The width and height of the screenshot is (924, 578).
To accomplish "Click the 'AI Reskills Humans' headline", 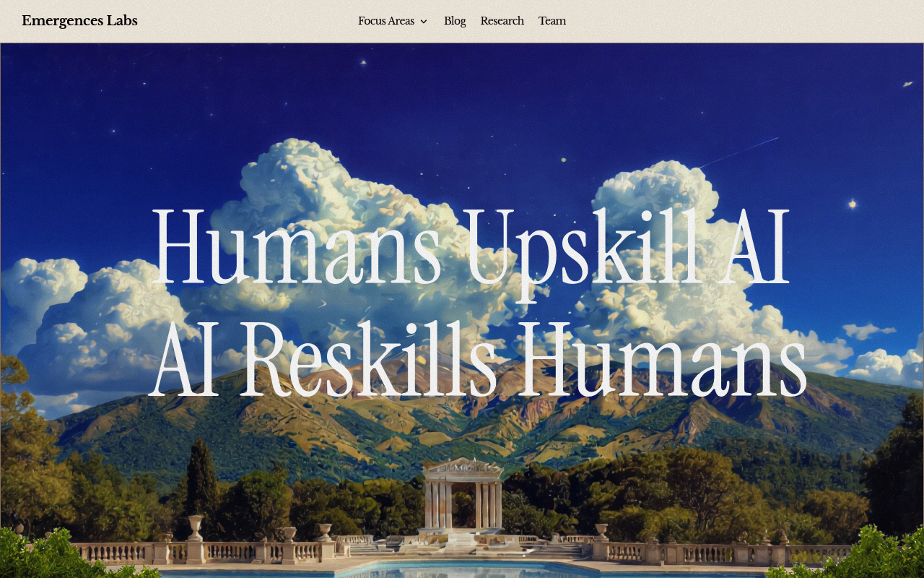I will click(x=477, y=360).
